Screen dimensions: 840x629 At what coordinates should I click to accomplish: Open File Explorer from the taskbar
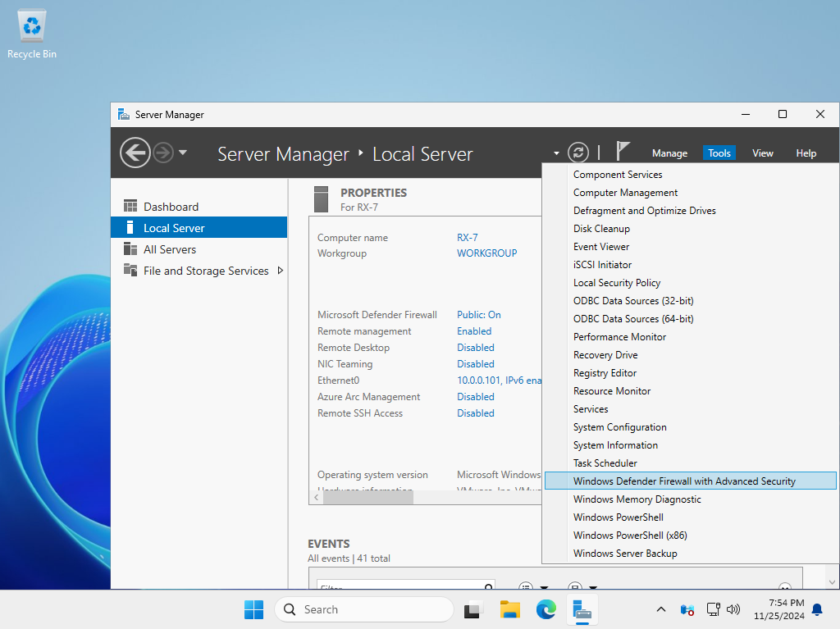[x=509, y=609]
